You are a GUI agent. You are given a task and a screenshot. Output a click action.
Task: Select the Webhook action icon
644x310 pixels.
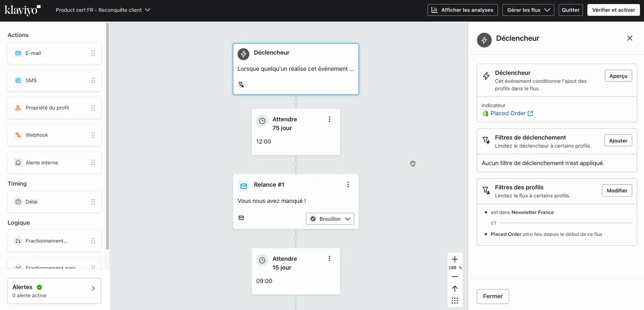point(18,135)
